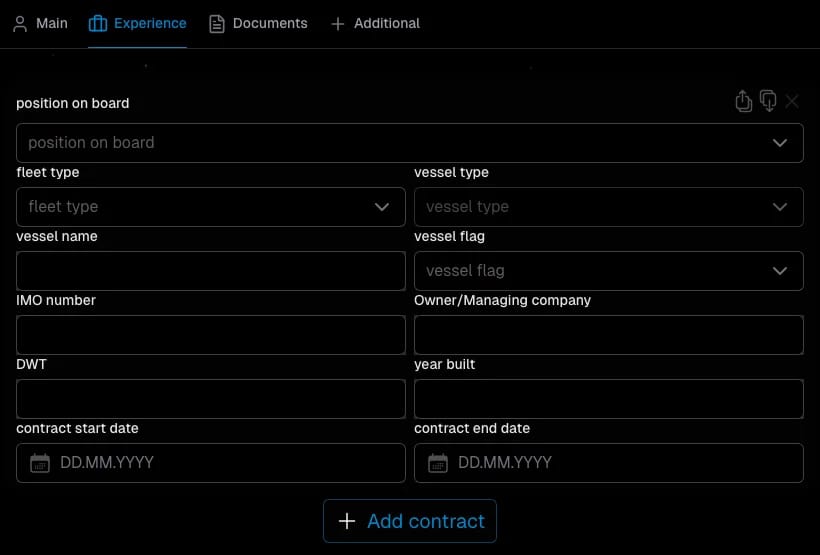Viewport: 820px width, 555px height.
Task: Select the DWT input box
Action: pos(210,399)
